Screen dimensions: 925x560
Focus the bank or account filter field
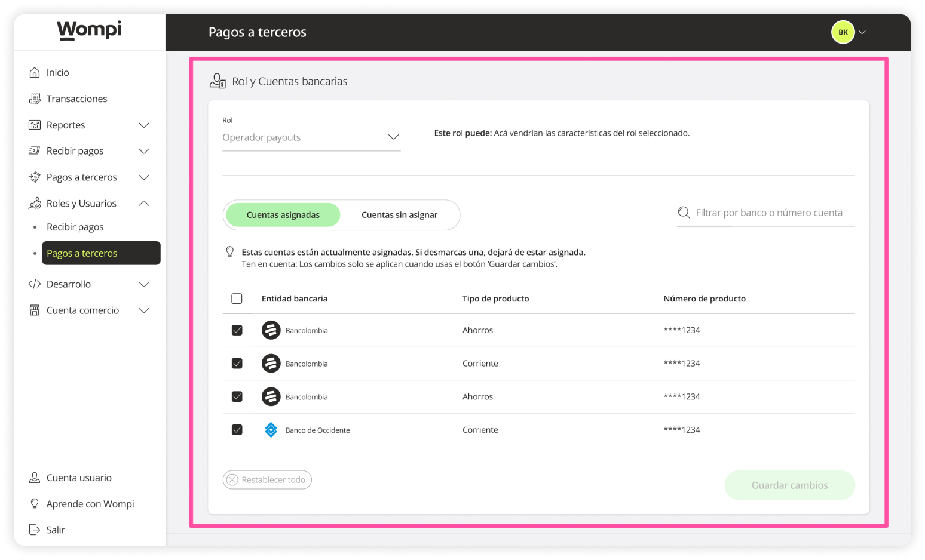click(768, 213)
